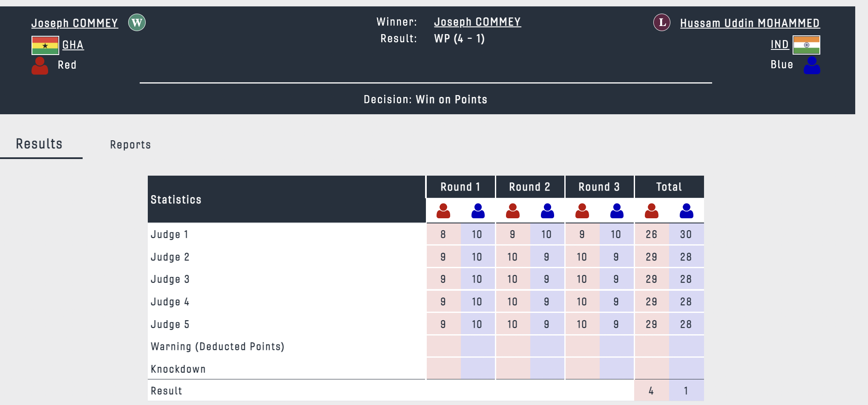The height and width of the screenshot is (405, 868).
Task: Select the Results tab
Action: [x=39, y=144]
